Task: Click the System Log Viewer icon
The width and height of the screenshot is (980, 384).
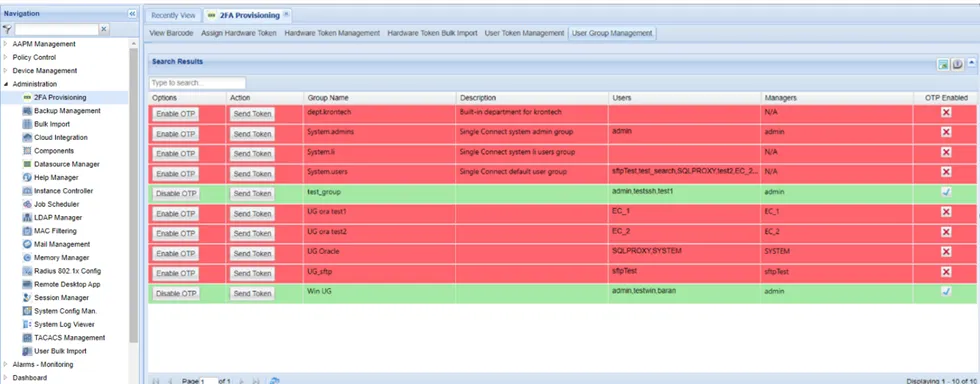Action: pos(27,324)
